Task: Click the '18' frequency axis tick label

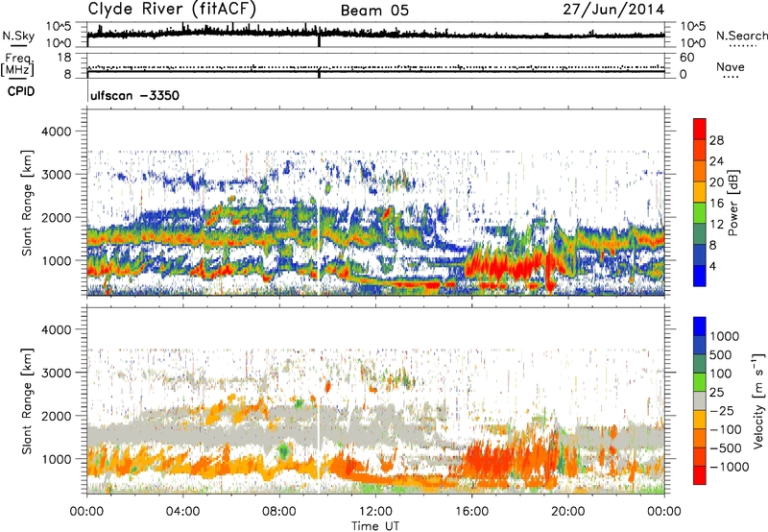Action: click(x=65, y=58)
